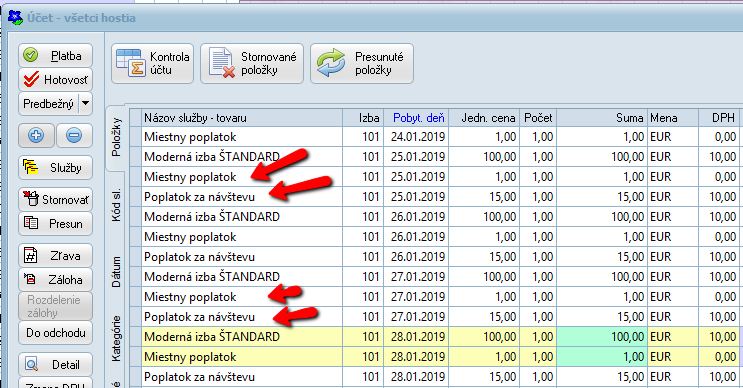Select the Kategórie vertical tab
The image size is (743, 388).
click(x=116, y=339)
